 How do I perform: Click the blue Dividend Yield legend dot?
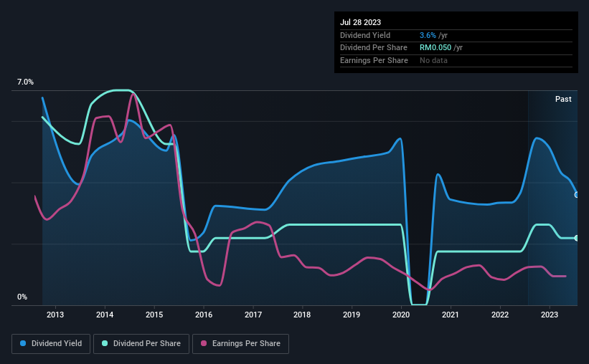[x=24, y=343]
